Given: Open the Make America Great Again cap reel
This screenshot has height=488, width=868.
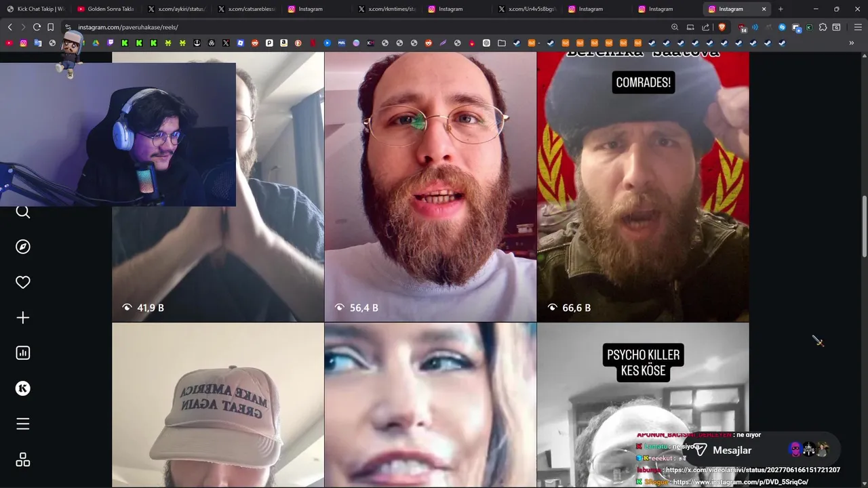Looking at the screenshot, I should tap(218, 405).
